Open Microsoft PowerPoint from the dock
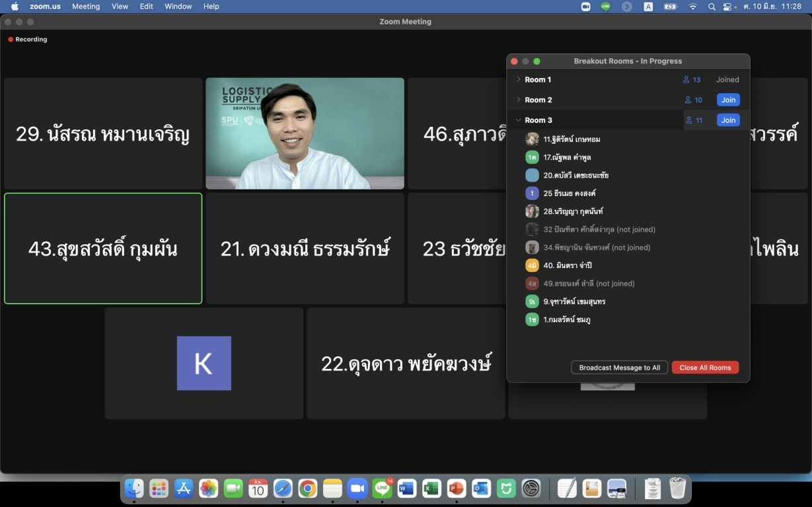 point(457,489)
